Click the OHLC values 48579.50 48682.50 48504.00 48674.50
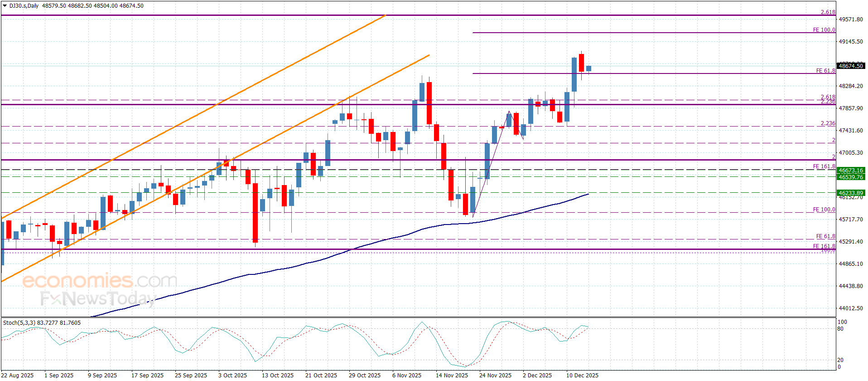This screenshot has height=381, width=868. [93, 6]
